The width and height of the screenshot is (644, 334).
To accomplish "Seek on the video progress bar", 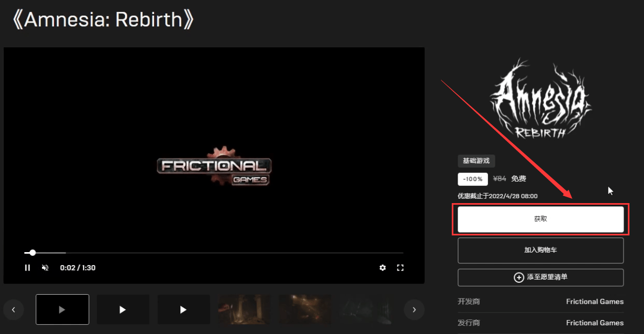I will click(x=214, y=253).
